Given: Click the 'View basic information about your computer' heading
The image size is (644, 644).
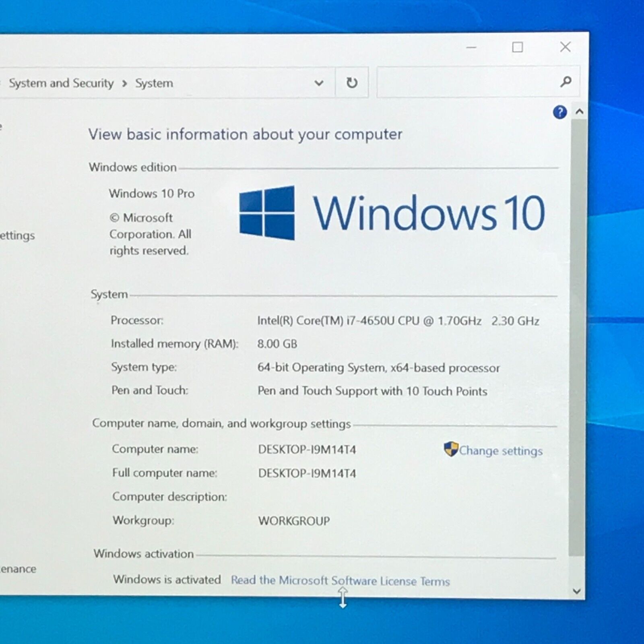Looking at the screenshot, I should tap(245, 134).
